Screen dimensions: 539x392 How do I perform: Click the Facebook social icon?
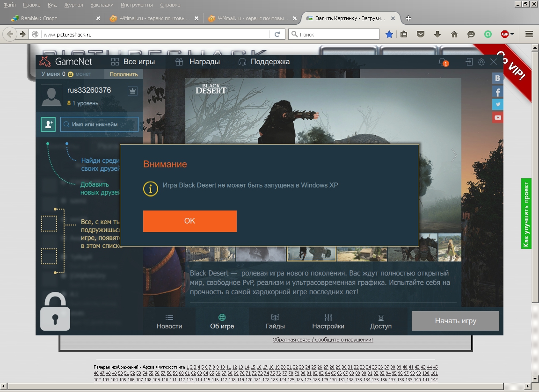point(497,92)
